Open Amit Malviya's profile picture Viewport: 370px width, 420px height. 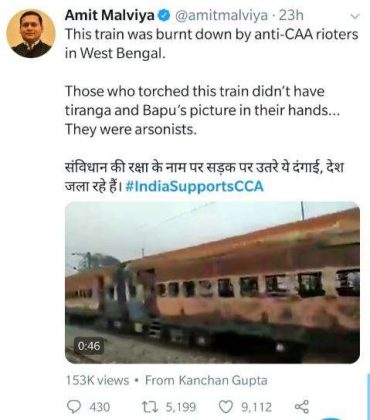(x=31, y=33)
